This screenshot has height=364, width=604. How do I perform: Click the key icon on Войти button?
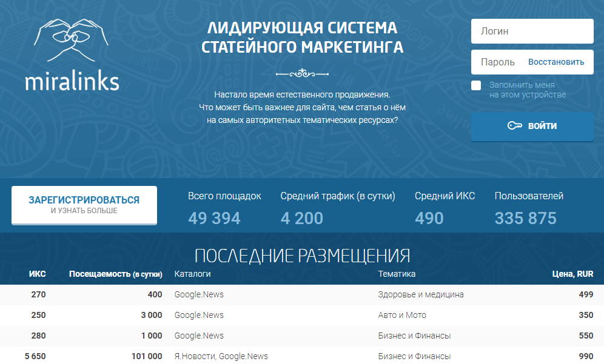[515, 125]
